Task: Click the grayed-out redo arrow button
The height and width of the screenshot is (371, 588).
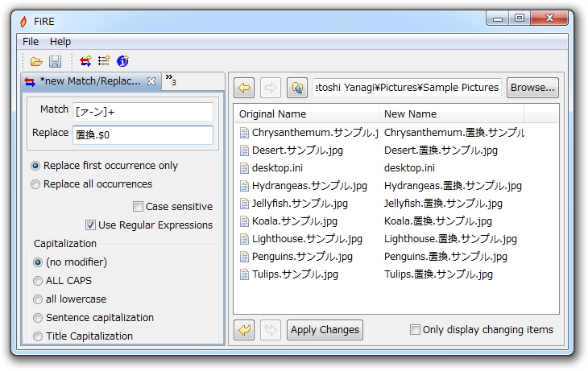Action: click(x=271, y=330)
